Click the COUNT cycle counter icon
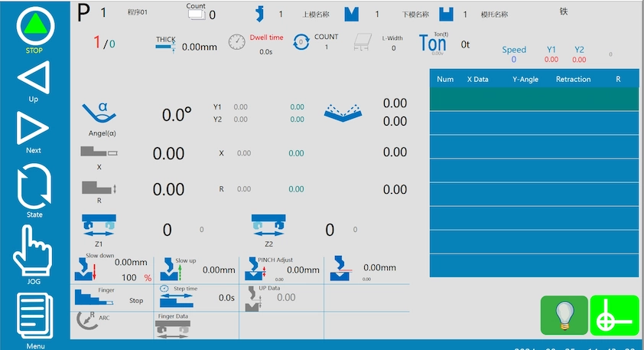The height and width of the screenshot is (350, 644). tap(301, 42)
